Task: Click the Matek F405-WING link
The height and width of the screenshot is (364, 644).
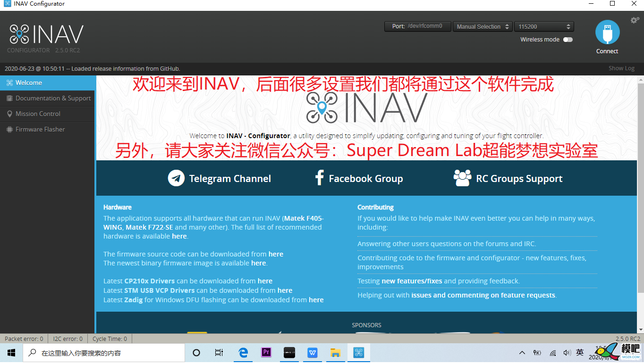Action: click(213, 223)
